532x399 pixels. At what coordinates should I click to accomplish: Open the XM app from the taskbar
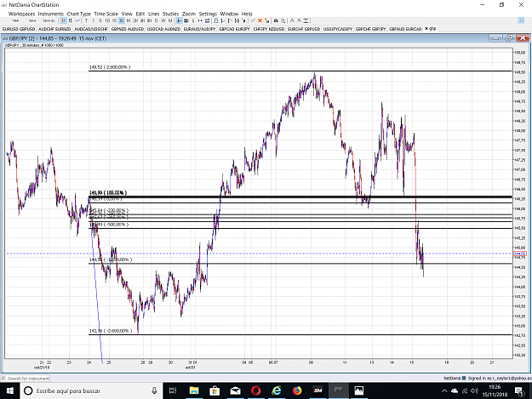point(317,390)
